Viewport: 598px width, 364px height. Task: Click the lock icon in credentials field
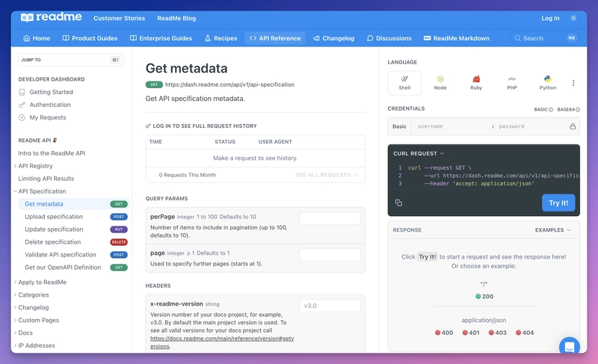coord(573,126)
